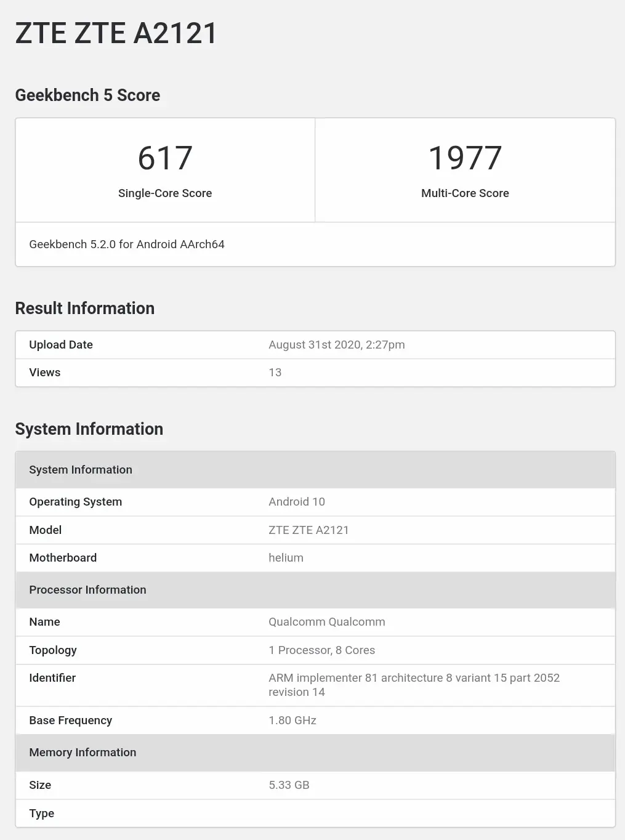Click the Single-Core Score label
Image resolution: width=625 pixels, height=840 pixels.
pyautogui.click(x=165, y=193)
